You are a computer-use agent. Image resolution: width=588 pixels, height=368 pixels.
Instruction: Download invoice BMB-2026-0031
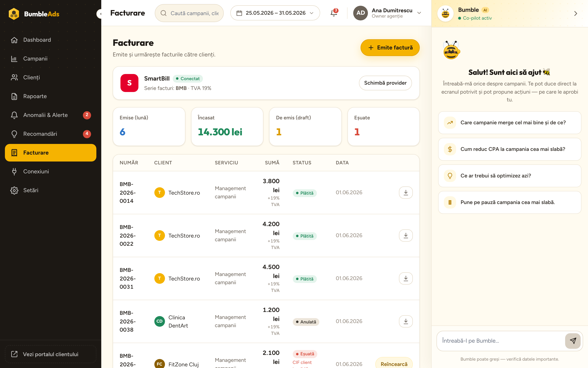pos(406,278)
